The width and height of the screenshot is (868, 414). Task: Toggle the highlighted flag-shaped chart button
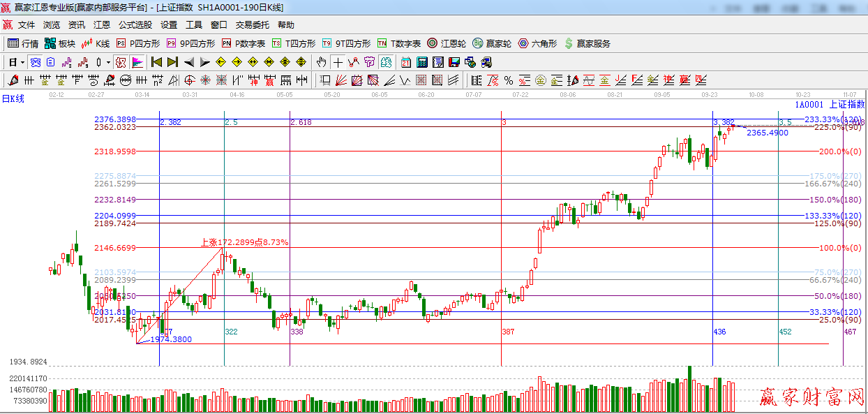click(137, 62)
